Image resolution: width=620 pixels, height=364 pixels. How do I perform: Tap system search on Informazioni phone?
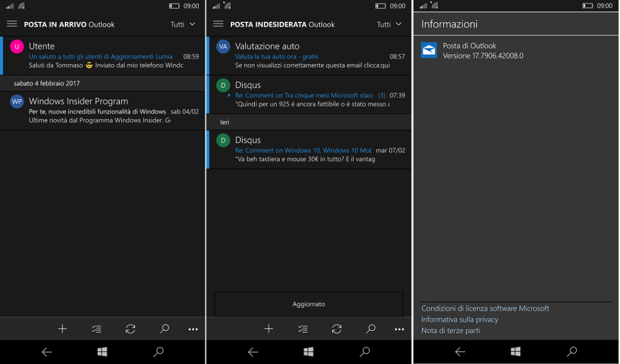572,351
